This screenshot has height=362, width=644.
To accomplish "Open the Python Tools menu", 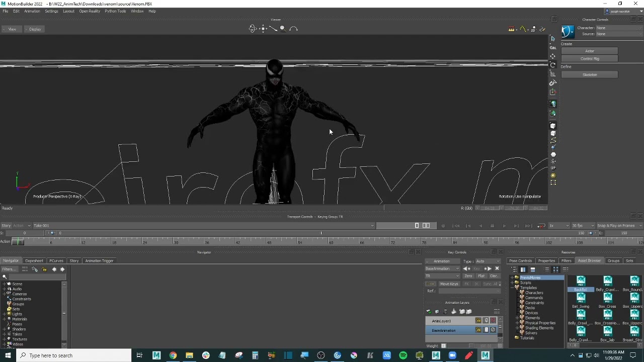I will click(x=115, y=11).
